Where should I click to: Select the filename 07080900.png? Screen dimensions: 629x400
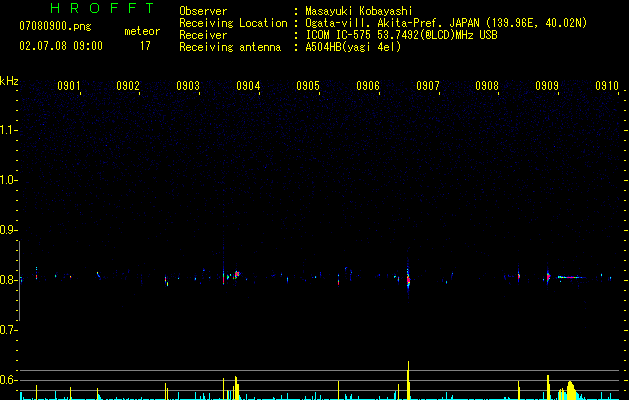55,26
